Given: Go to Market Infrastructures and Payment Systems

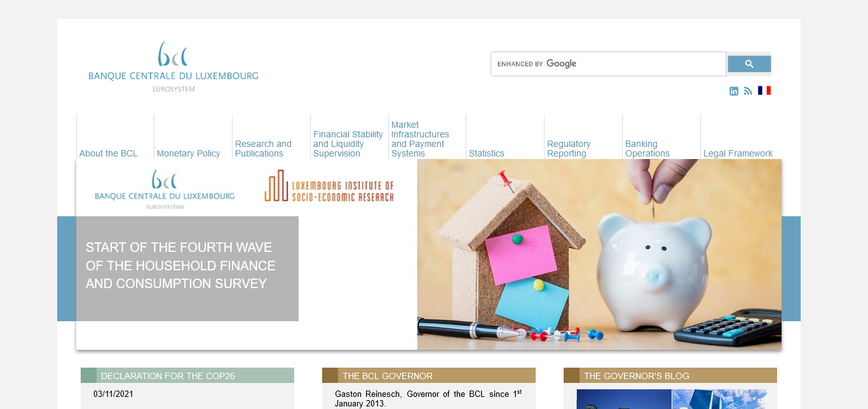Looking at the screenshot, I should coord(420,139).
